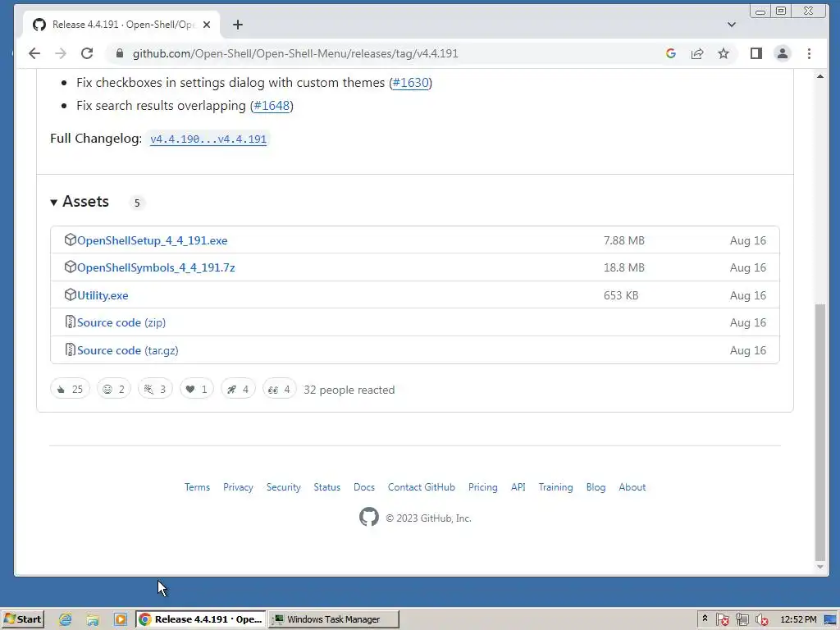Switch to Windows Task Manager taskbar button
This screenshot has width=840, height=630.
coord(333,619)
